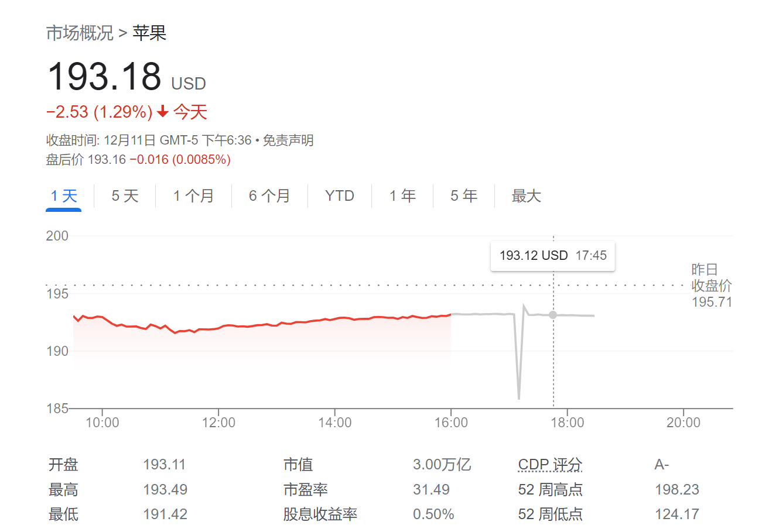Open the CDP 评分 rating link
The image size is (762, 532).
pos(549,464)
